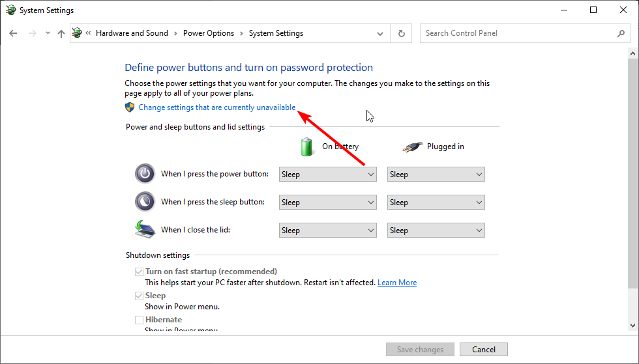
Task: Click the Cancel button
Action: pyautogui.click(x=483, y=350)
